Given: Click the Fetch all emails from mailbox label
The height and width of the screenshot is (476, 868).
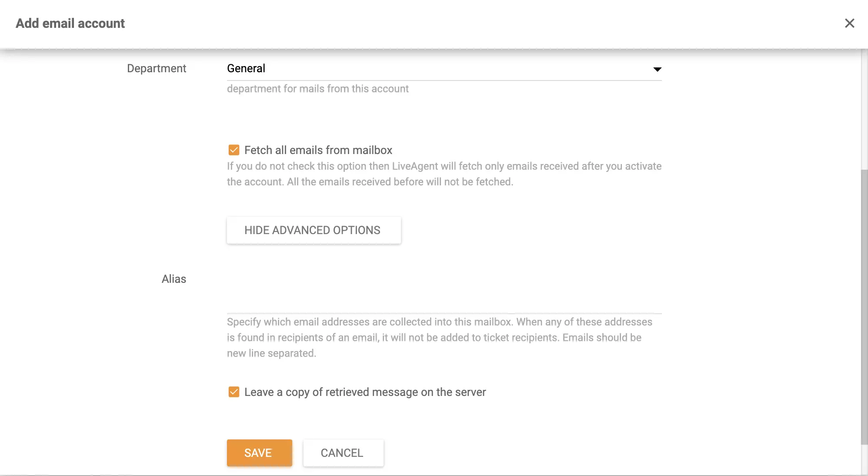Looking at the screenshot, I should tap(319, 150).
